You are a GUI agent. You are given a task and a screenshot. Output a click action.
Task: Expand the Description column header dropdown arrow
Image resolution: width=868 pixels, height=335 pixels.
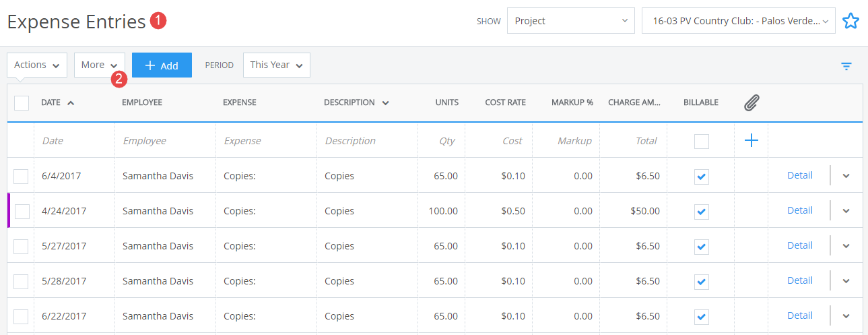pyautogui.click(x=386, y=103)
